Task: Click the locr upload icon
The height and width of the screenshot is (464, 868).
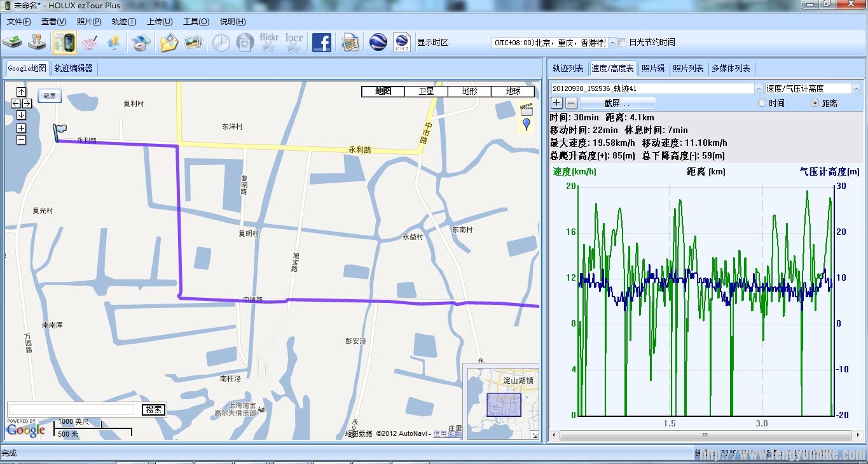Action: tap(294, 43)
